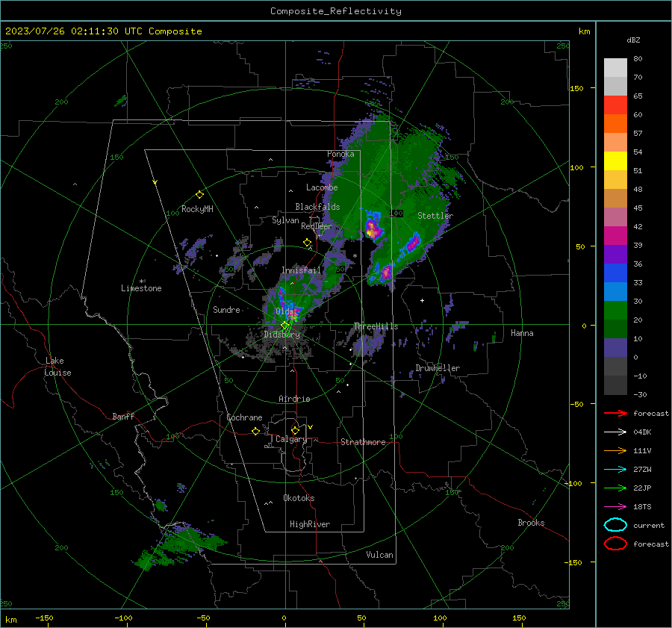Screen dimensions: 672x628
Task: Click the Calgary city label
Action: click(x=291, y=439)
